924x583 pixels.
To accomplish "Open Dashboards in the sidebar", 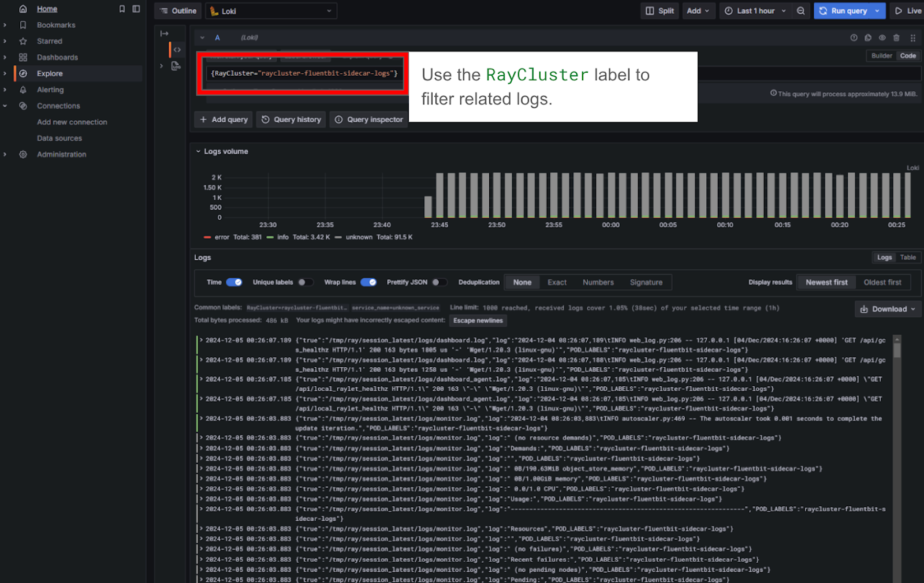I will [x=57, y=57].
